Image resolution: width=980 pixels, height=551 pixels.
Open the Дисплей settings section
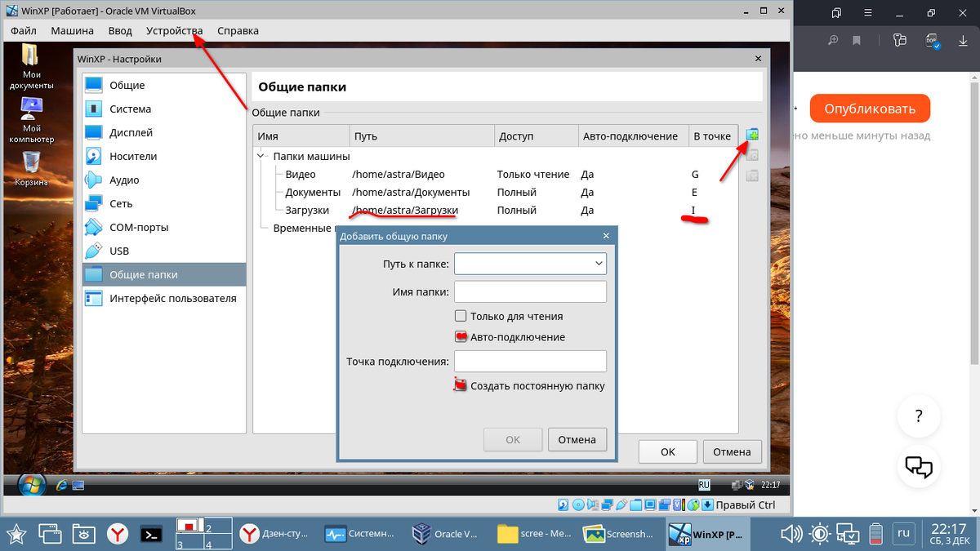tap(163, 132)
